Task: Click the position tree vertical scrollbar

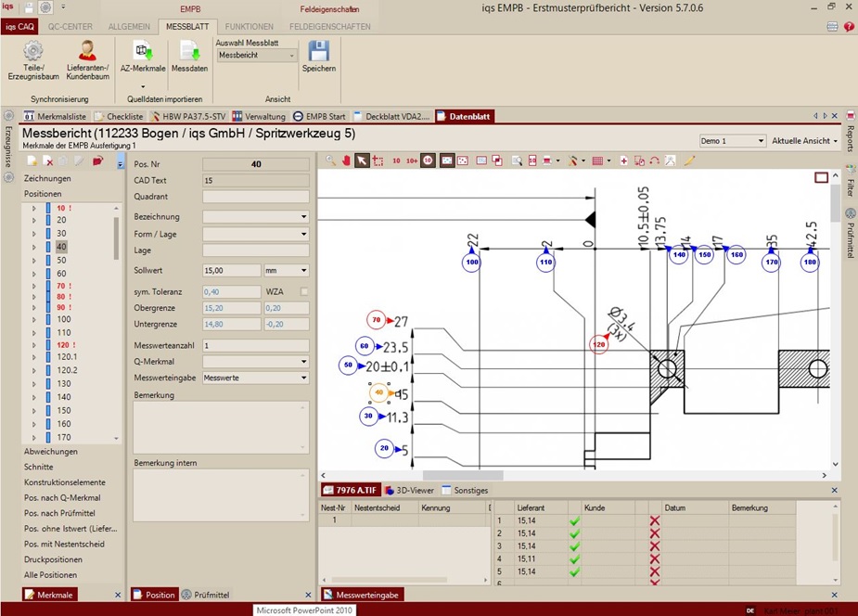Action: [116, 238]
